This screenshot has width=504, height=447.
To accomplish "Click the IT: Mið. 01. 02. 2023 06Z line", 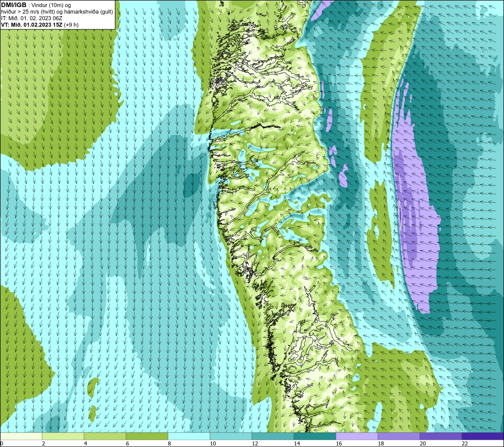I will click(x=32, y=18).
